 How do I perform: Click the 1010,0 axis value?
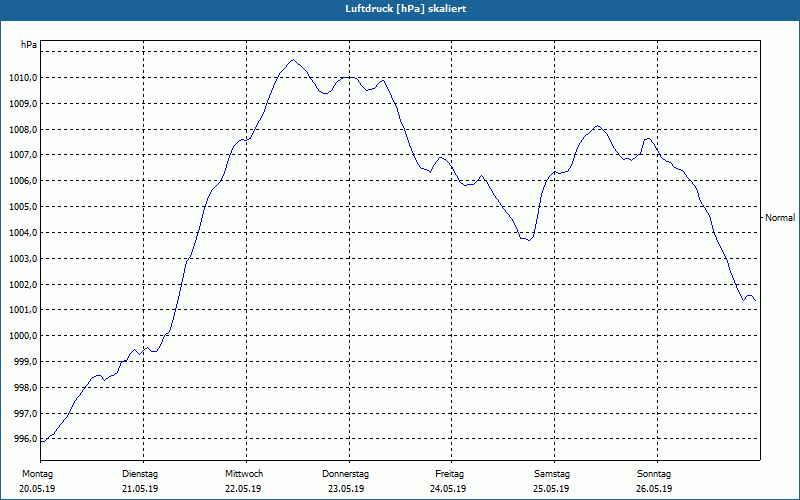(23, 78)
